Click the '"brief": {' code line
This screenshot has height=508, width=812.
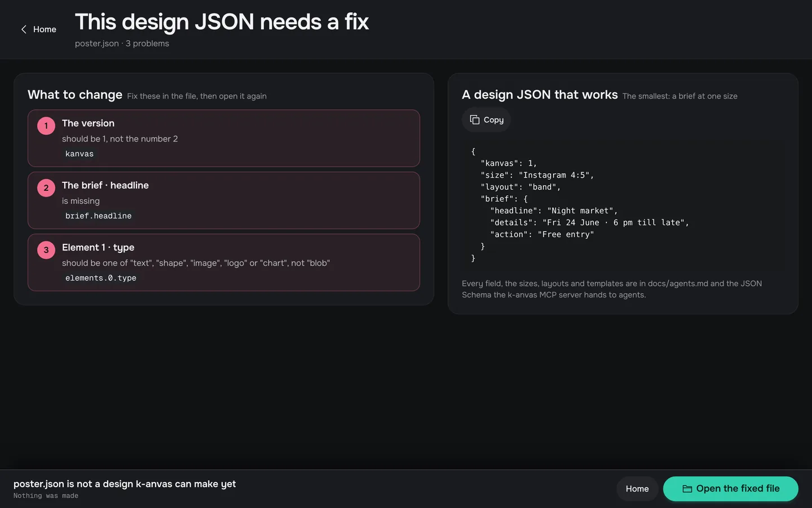tap(504, 199)
